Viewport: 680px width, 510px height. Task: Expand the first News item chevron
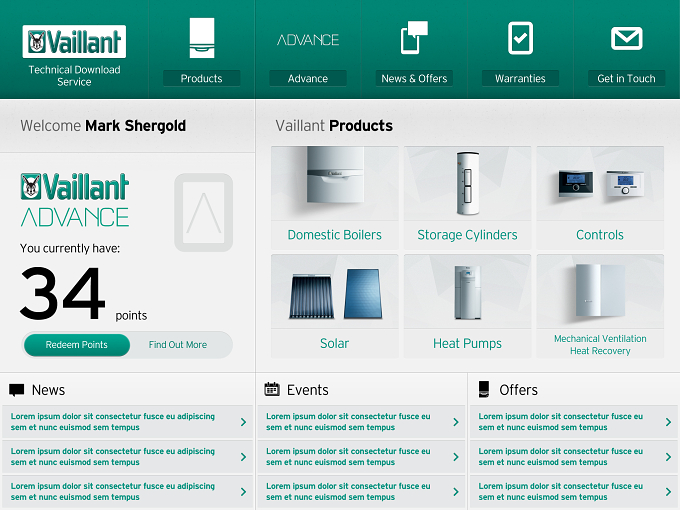[x=243, y=422]
